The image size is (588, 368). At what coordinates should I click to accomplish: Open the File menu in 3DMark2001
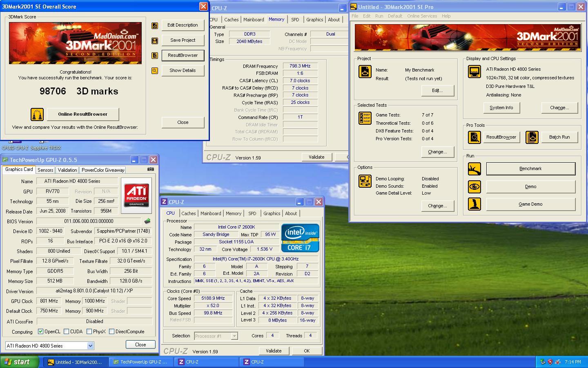click(x=355, y=16)
